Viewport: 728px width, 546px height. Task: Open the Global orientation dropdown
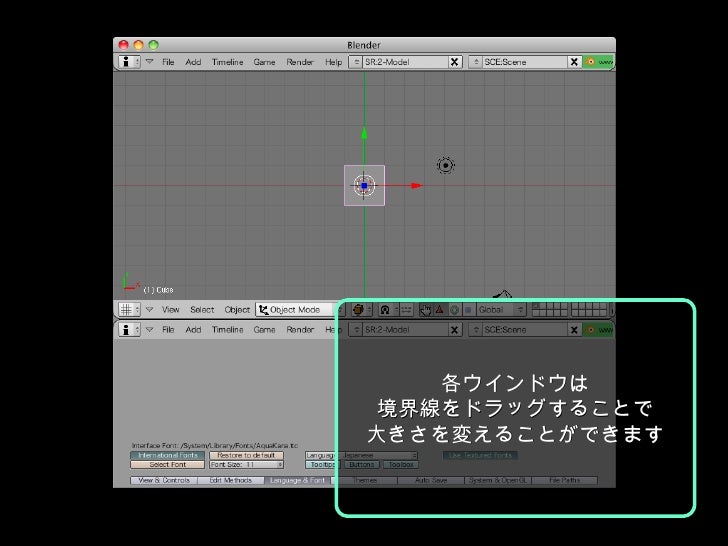[x=501, y=310]
